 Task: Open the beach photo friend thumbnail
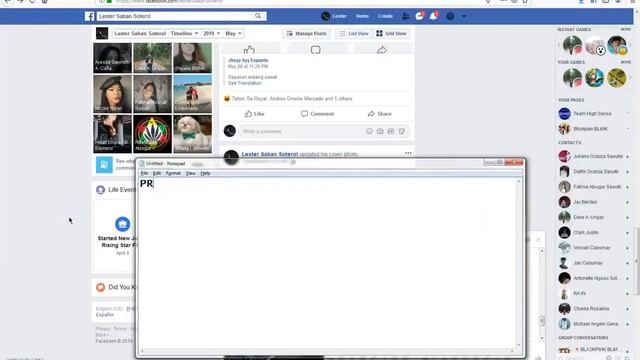point(193,94)
